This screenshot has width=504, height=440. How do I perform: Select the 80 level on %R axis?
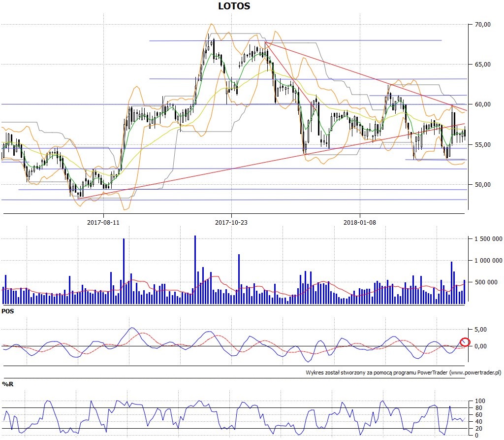[478, 408]
